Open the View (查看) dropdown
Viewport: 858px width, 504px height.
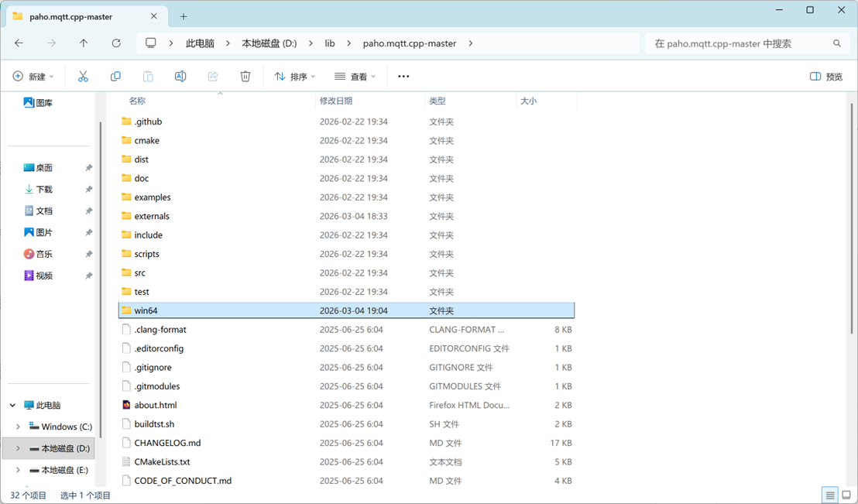355,77
